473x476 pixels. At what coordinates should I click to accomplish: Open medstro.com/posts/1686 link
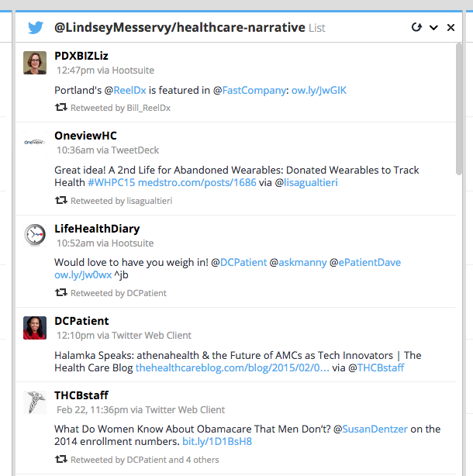point(197,182)
